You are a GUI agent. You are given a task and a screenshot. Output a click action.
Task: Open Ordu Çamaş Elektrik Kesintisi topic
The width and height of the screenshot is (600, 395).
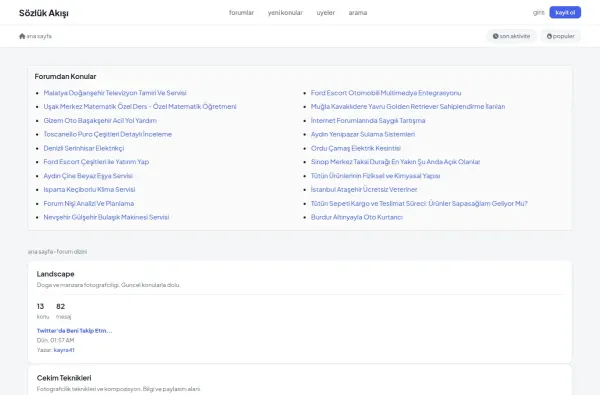[356, 148]
